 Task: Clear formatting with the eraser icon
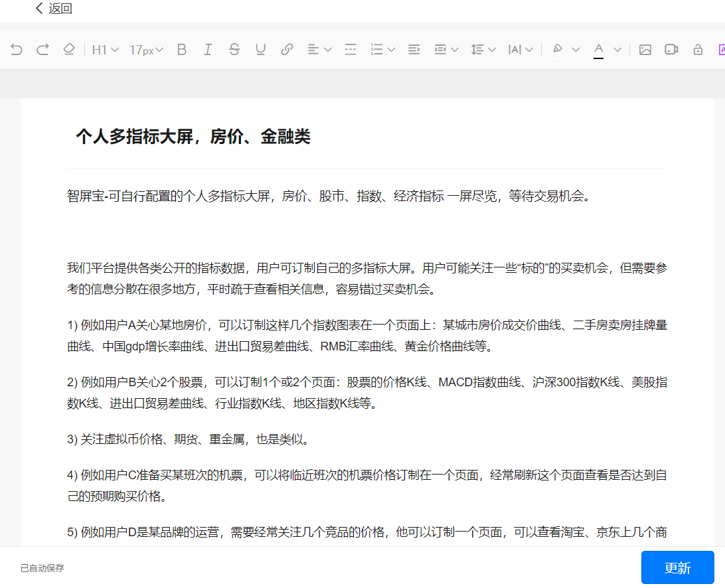click(69, 50)
